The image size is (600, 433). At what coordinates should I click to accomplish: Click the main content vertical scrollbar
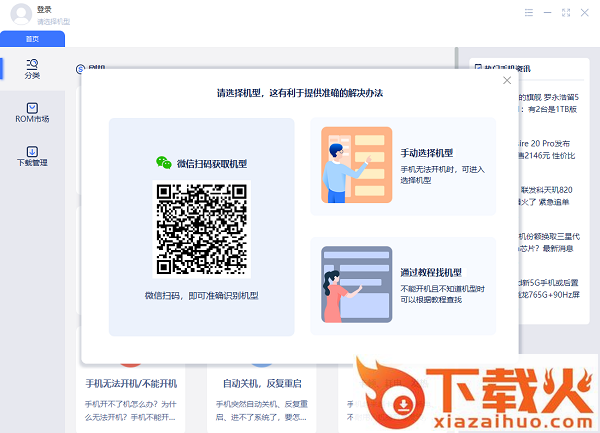(x=457, y=58)
